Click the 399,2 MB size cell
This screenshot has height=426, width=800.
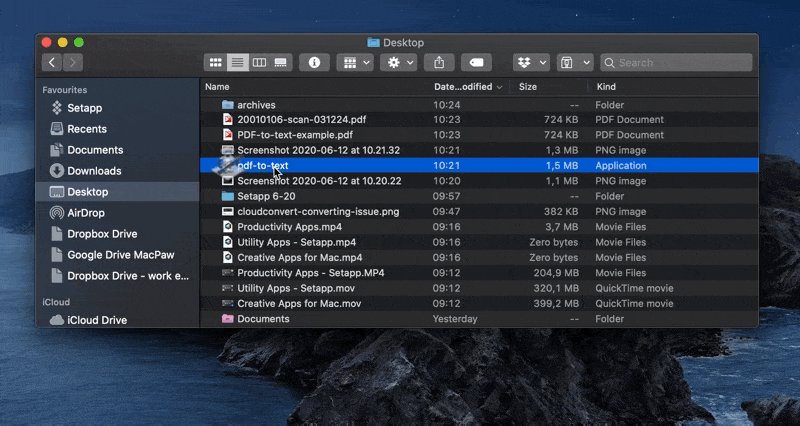click(x=556, y=304)
